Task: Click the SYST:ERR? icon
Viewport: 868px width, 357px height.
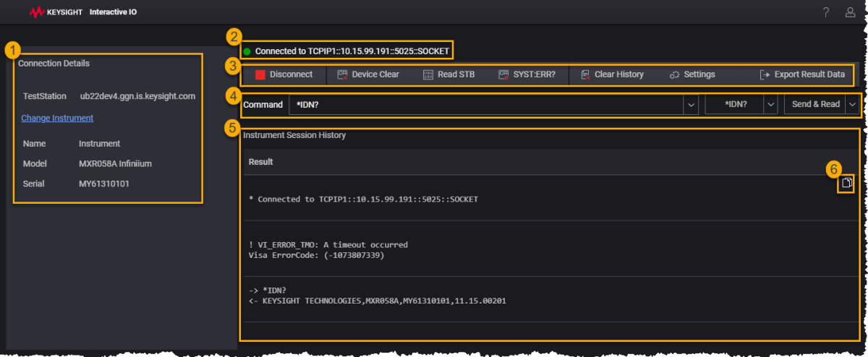Action: point(503,74)
